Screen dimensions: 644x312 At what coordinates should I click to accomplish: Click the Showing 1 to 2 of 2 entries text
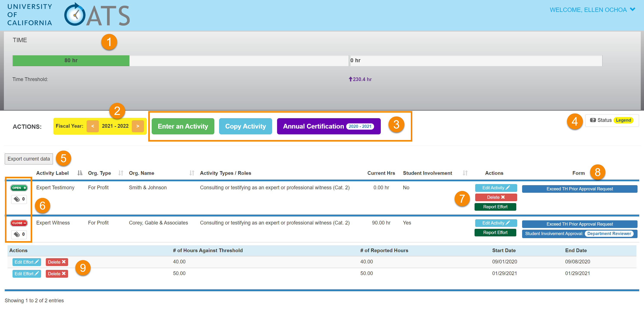point(34,301)
